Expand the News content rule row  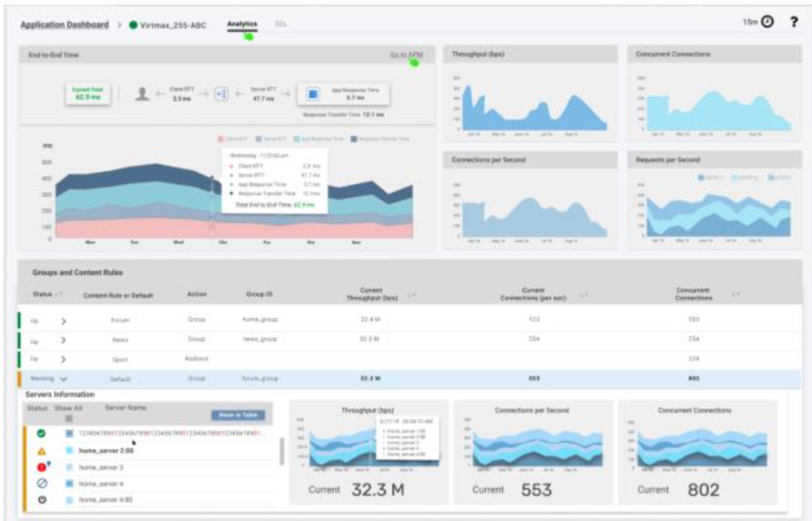(x=62, y=340)
